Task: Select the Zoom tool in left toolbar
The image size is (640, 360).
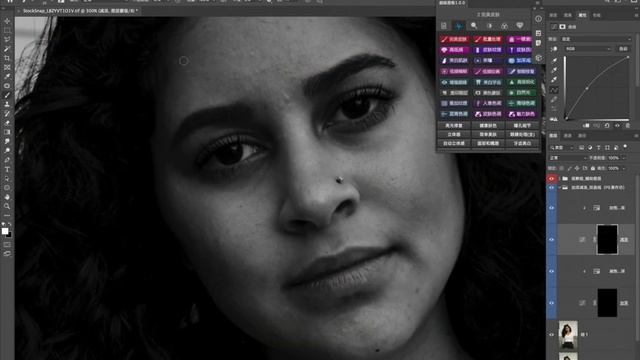Action: pyautogui.click(x=7, y=207)
